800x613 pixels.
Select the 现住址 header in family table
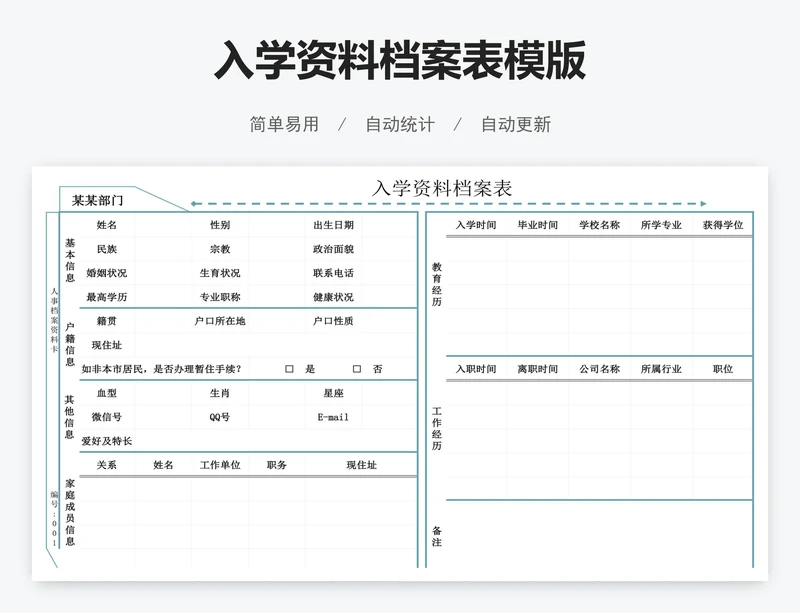362,465
